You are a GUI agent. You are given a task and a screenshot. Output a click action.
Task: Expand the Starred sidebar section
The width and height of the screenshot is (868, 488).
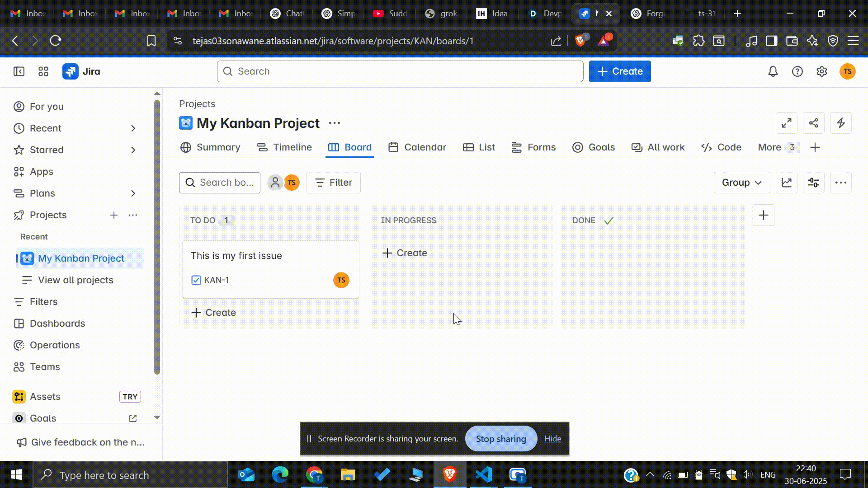point(133,150)
